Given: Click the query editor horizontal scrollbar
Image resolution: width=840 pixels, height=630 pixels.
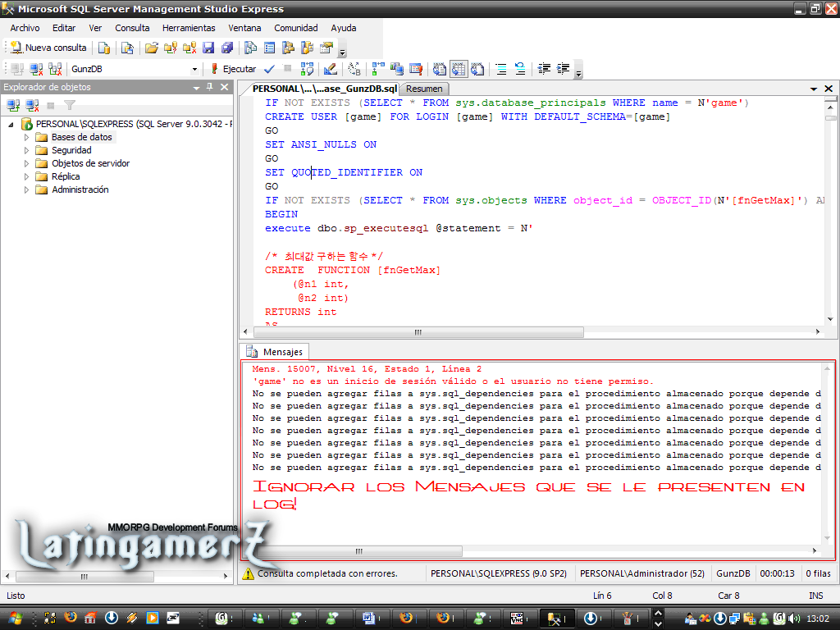Looking at the screenshot, I should tap(418, 332).
